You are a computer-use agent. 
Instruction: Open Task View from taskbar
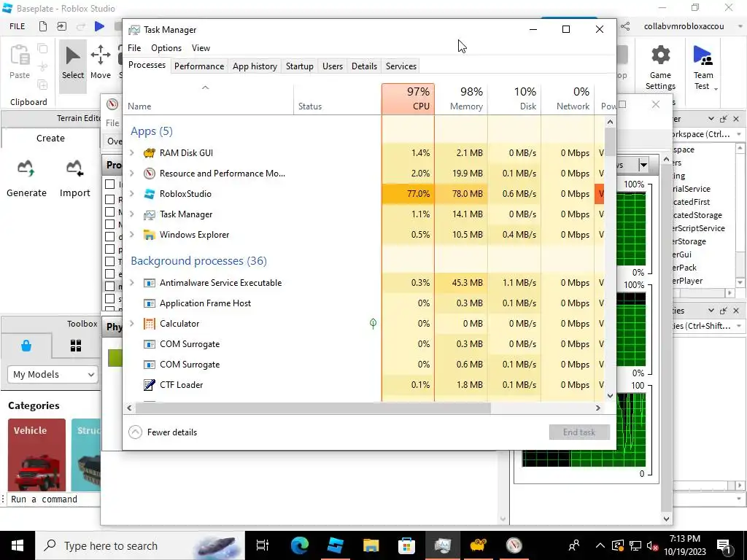click(263, 545)
